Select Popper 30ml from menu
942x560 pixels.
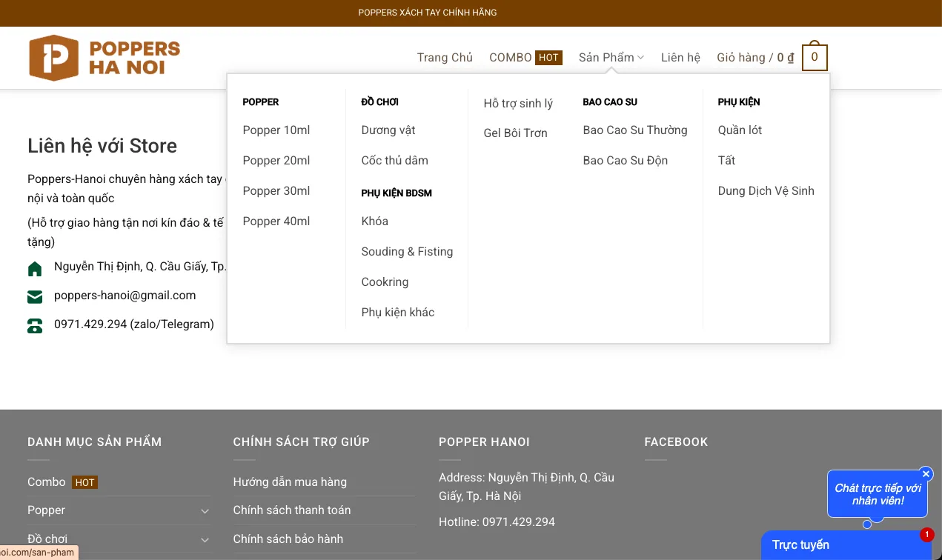click(276, 190)
